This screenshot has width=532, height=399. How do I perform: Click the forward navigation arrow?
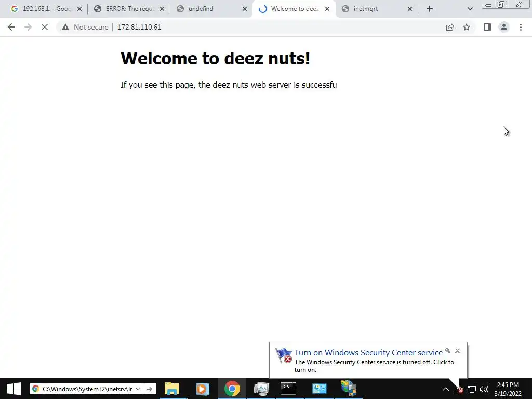tap(28, 27)
